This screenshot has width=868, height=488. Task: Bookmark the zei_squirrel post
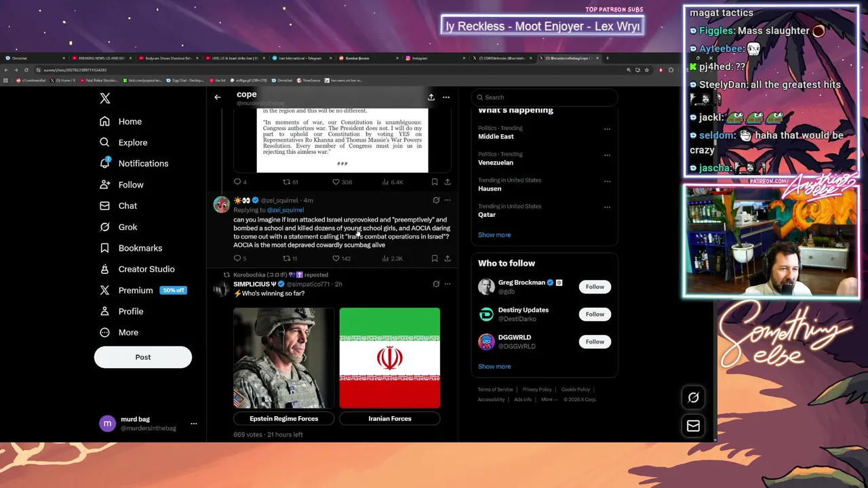435,258
